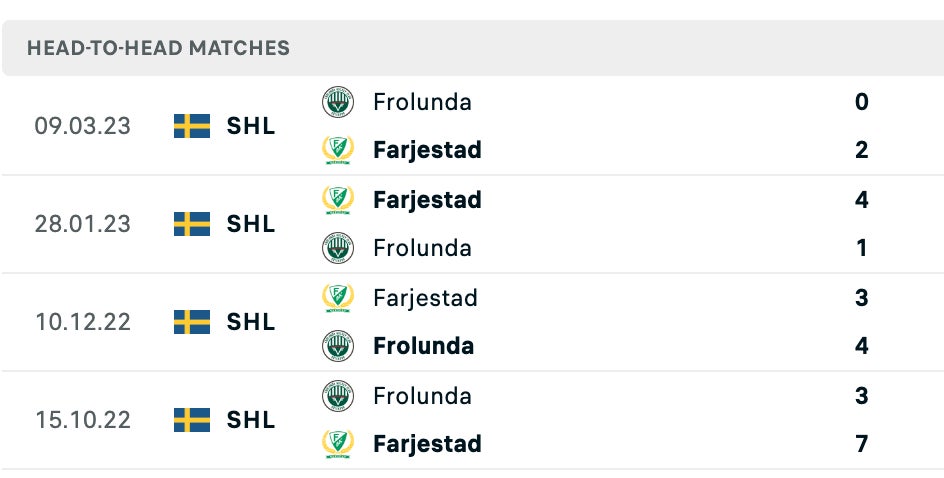The image size is (944, 478).
Task: Click Frolunda logo in 09.03.23 match
Action: (x=338, y=102)
